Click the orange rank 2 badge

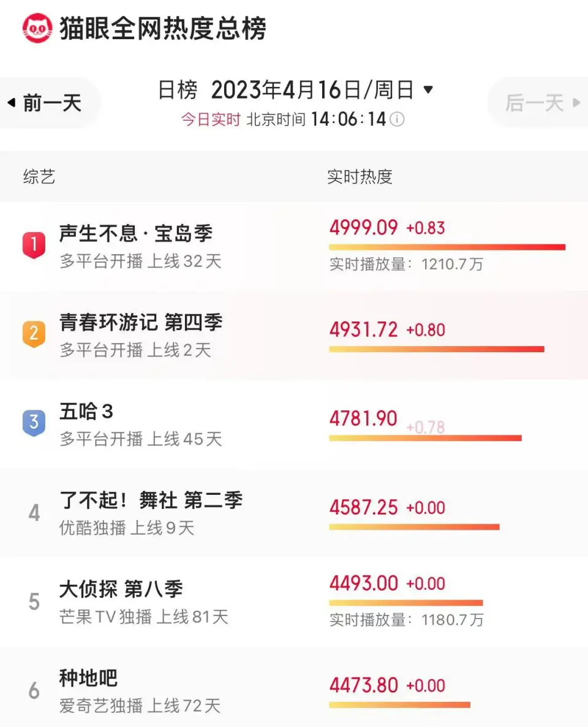tap(34, 334)
